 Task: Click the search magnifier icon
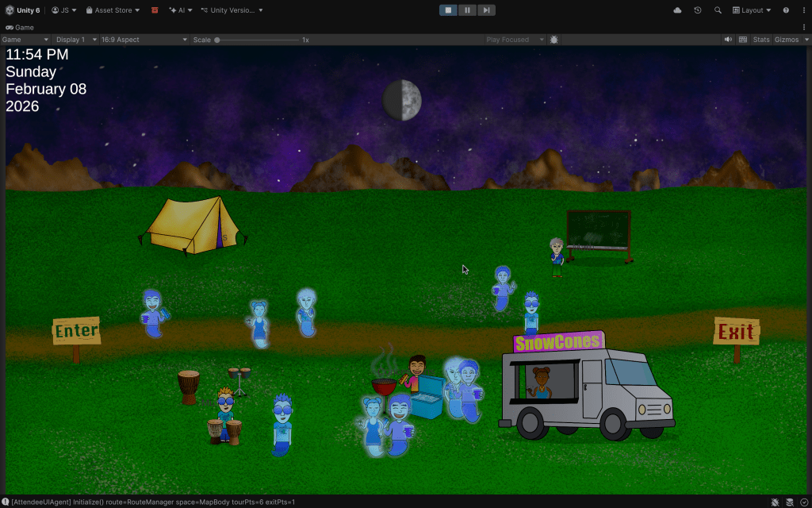click(x=718, y=10)
